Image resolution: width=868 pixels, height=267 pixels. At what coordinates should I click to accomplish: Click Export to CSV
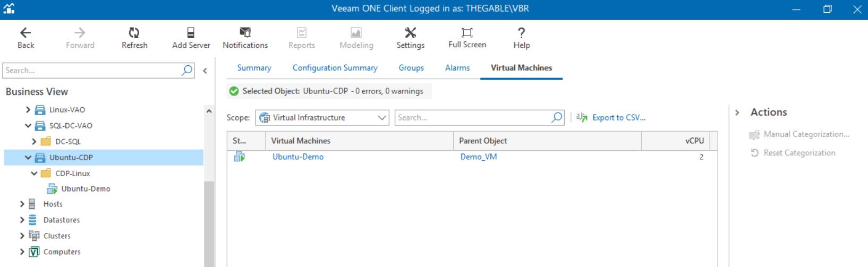coord(619,118)
